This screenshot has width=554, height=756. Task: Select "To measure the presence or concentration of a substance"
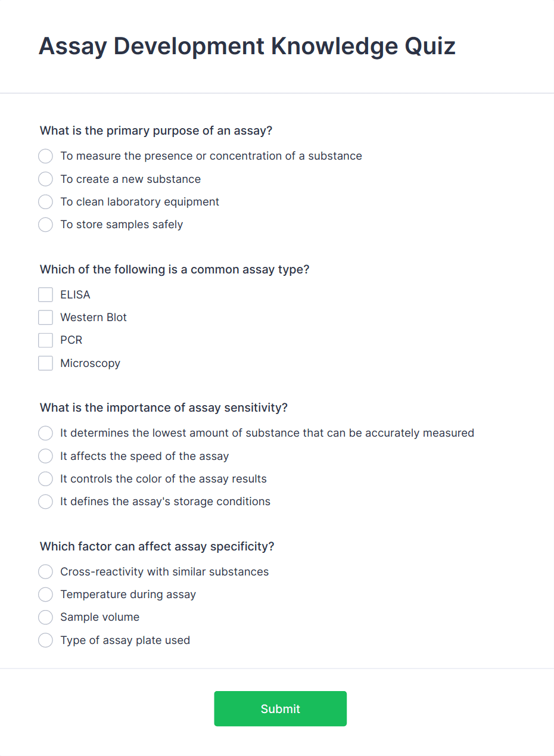[x=45, y=156]
